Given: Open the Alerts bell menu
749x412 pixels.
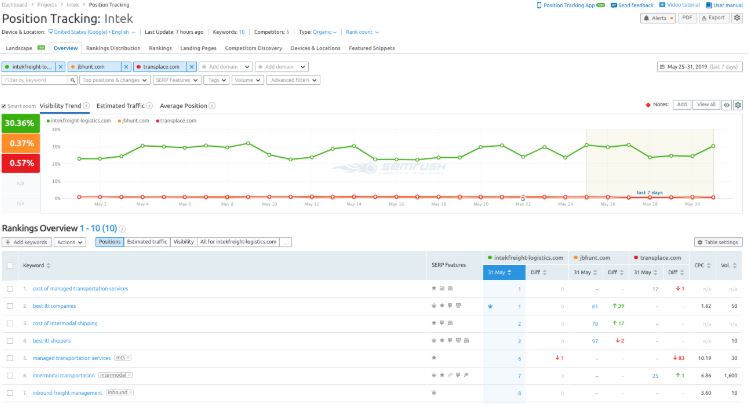Looking at the screenshot, I should [x=658, y=18].
